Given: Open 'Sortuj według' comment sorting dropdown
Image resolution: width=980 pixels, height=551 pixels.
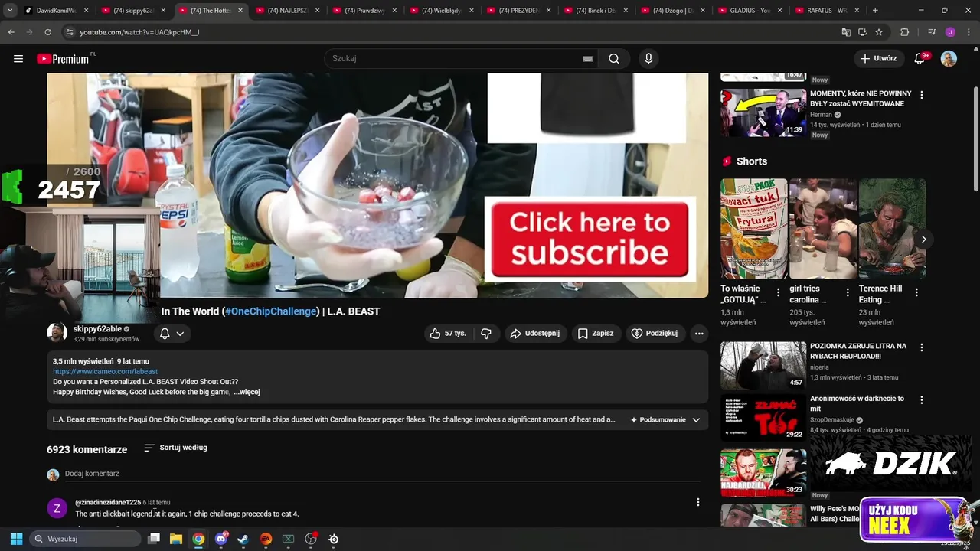Looking at the screenshot, I should pyautogui.click(x=175, y=448).
